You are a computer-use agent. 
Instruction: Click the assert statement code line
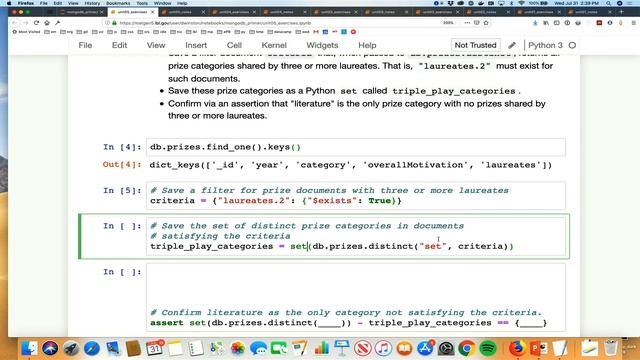348,323
